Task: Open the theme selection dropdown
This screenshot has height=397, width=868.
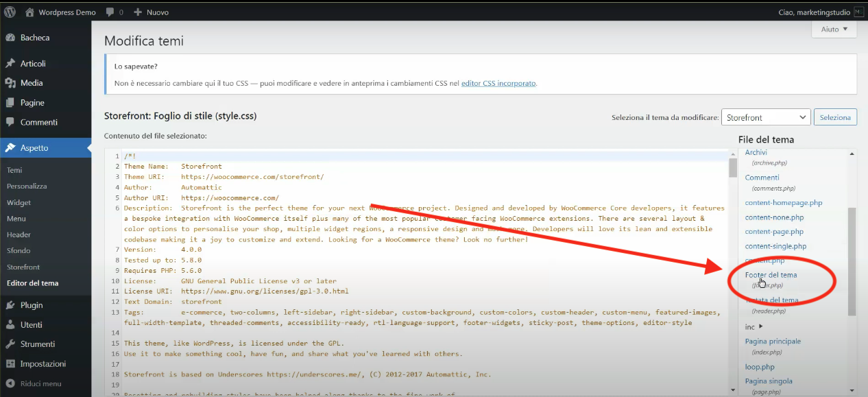Action: coord(765,117)
